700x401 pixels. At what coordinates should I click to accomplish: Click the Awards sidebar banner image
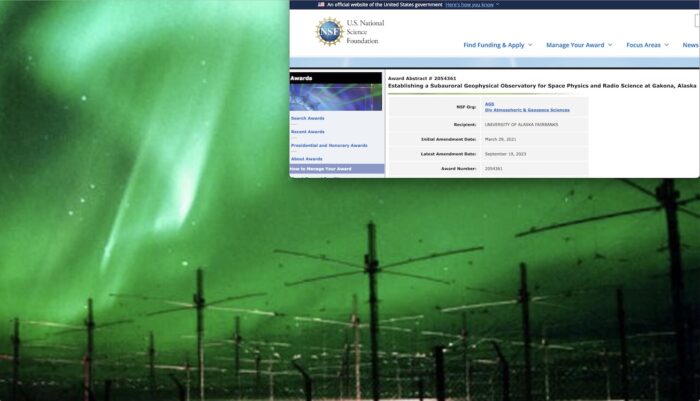pos(336,97)
